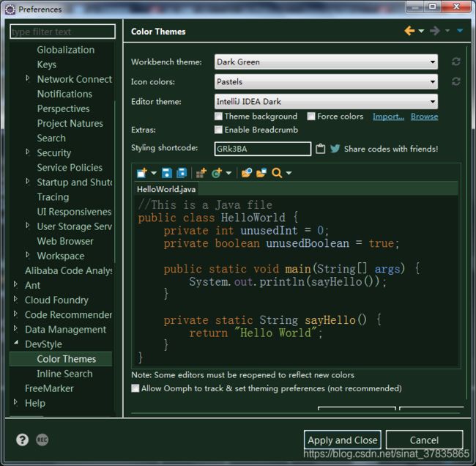The image size is (476, 466).
Task: Expand the Network Connections tree node
Action: (28, 78)
